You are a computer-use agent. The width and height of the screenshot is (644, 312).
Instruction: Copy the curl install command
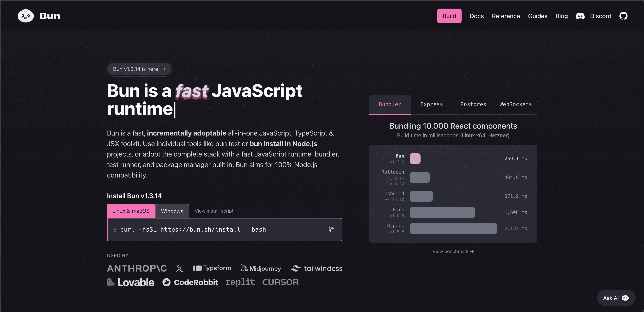pyautogui.click(x=331, y=229)
